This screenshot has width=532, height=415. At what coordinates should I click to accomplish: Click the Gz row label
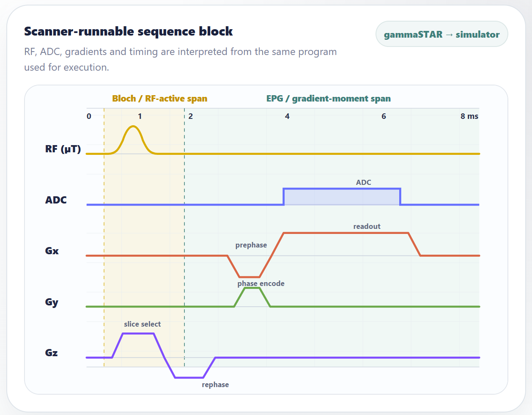coord(51,352)
